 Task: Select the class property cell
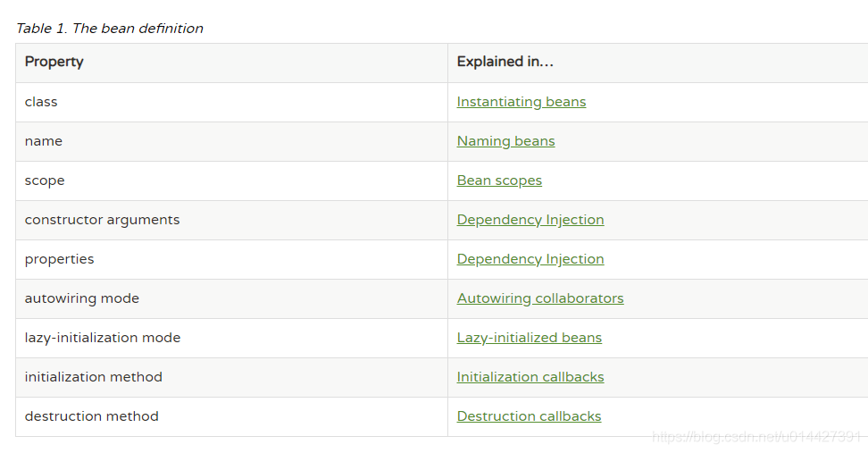click(x=231, y=103)
